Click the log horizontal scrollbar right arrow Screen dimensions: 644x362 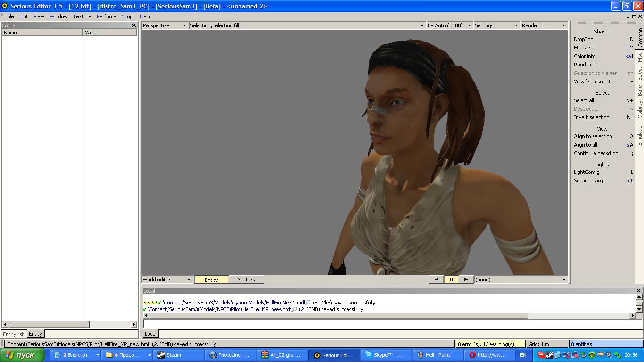click(633, 316)
